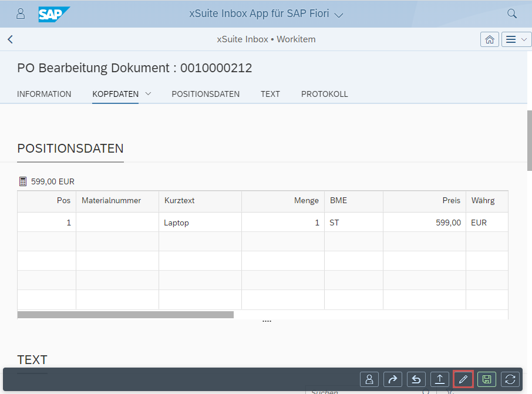The width and height of the screenshot is (532, 394).
Task: Open the POSITIONSDATEN tab
Action: tap(206, 94)
